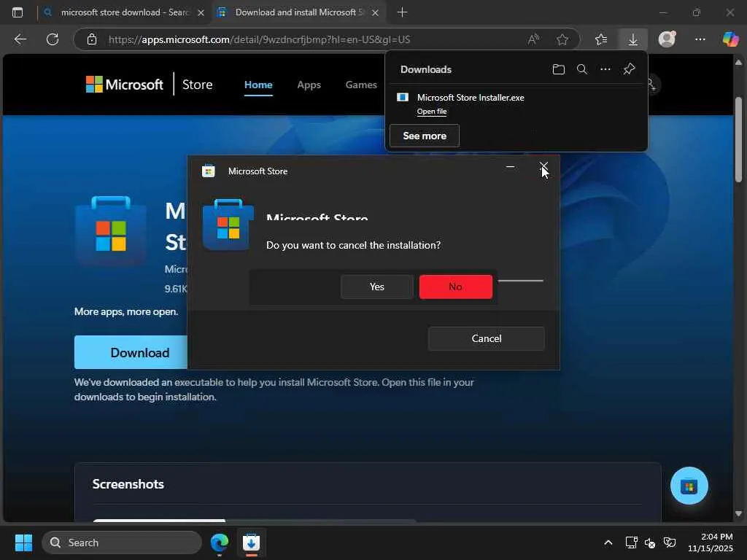Screen dimensions: 747x560
Task: Choose No to continue installation
Action: tap(455, 287)
